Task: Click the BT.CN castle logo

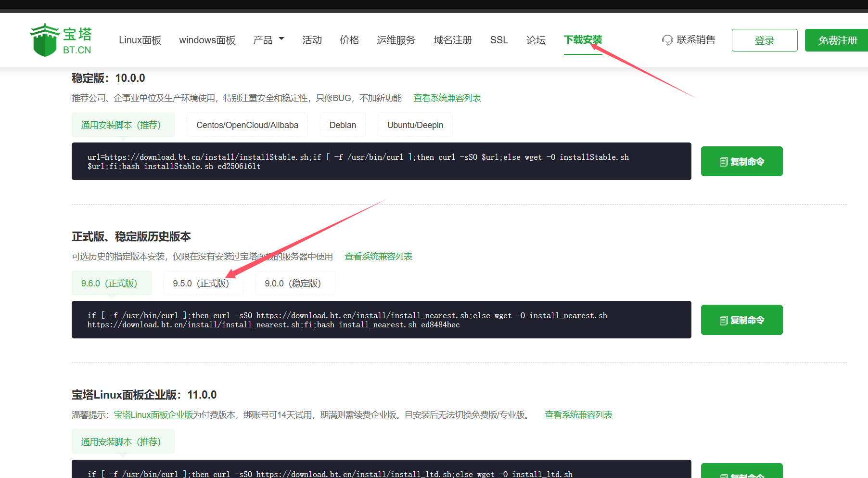Action: pos(61,40)
